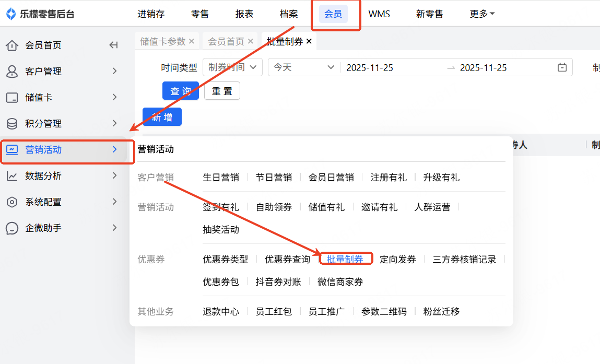Open 邀请有礼 in the flyout
The image size is (600, 364).
pyautogui.click(x=379, y=207)
